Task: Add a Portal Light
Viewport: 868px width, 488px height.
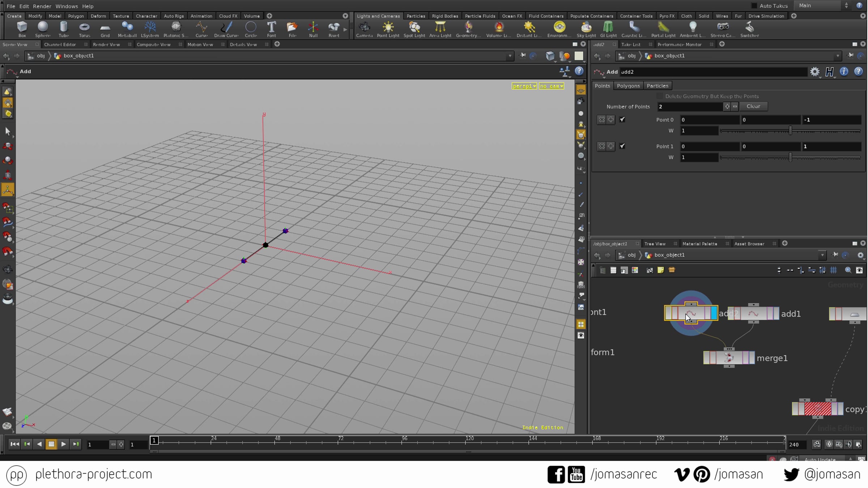Action: coord(663,29)
